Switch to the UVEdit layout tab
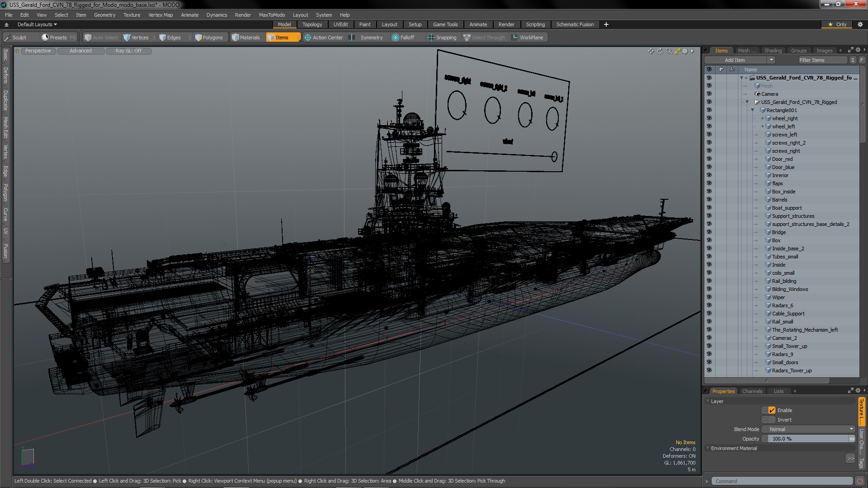The width and height of the screenshot is (868, 488). coord(340,24)
